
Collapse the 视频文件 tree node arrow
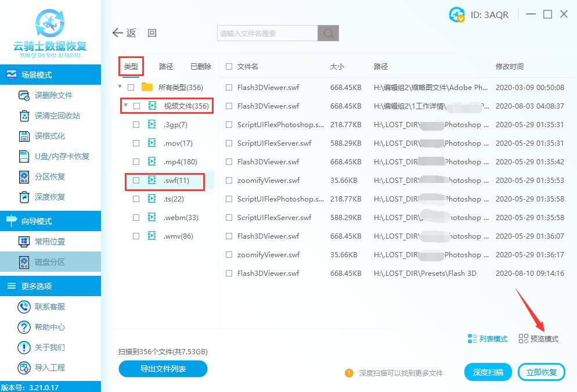[126, 105]
